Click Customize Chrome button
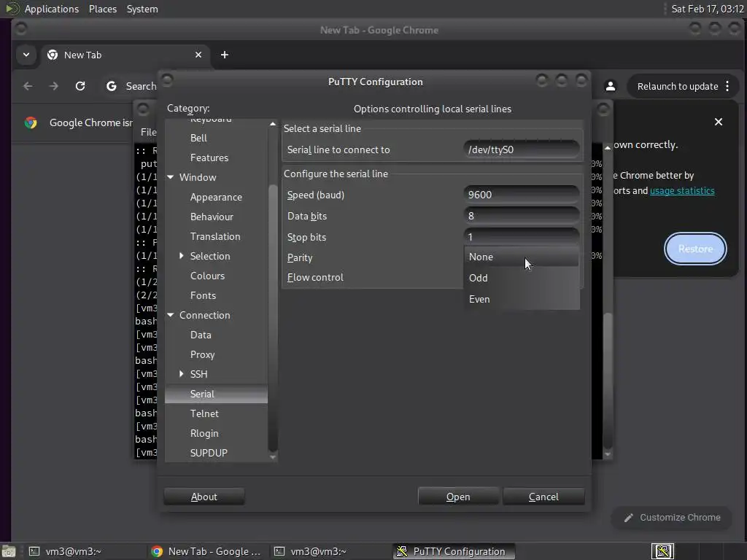 click(672, 518)
